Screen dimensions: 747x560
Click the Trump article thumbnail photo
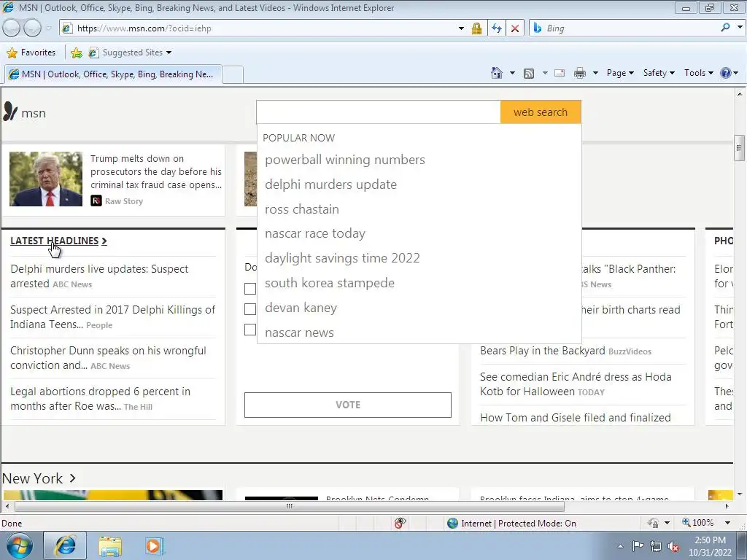click(46, 179)
